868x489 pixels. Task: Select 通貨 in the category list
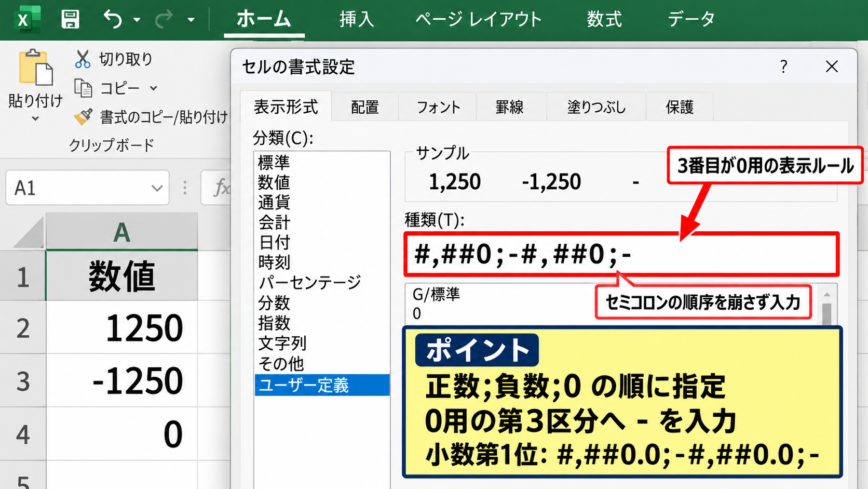[x=322, y=202]
